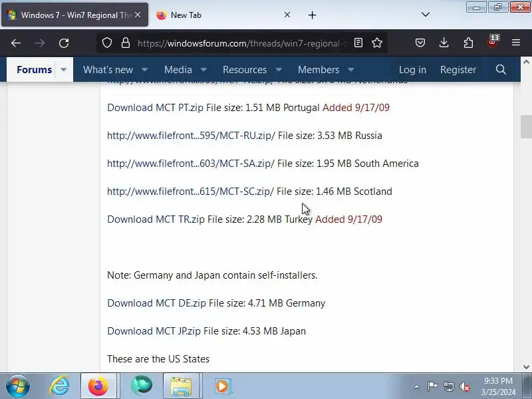532x399 pixels.
Task: Show site security padlock info
Action: (126, 43)
